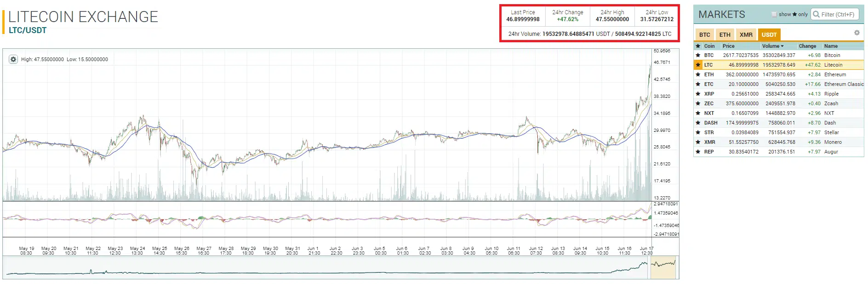Select the USDT markets tab
This screenshot has height=284, width=868.
pos(769,34)
